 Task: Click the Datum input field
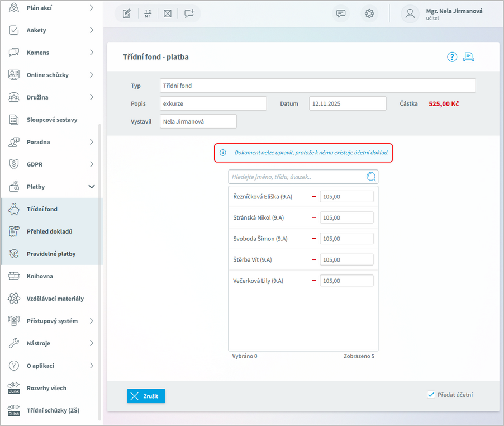[347, 103]
